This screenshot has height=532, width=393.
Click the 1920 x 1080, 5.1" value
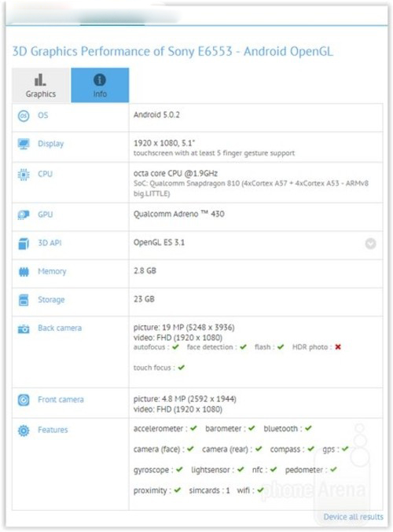[164, 143]
